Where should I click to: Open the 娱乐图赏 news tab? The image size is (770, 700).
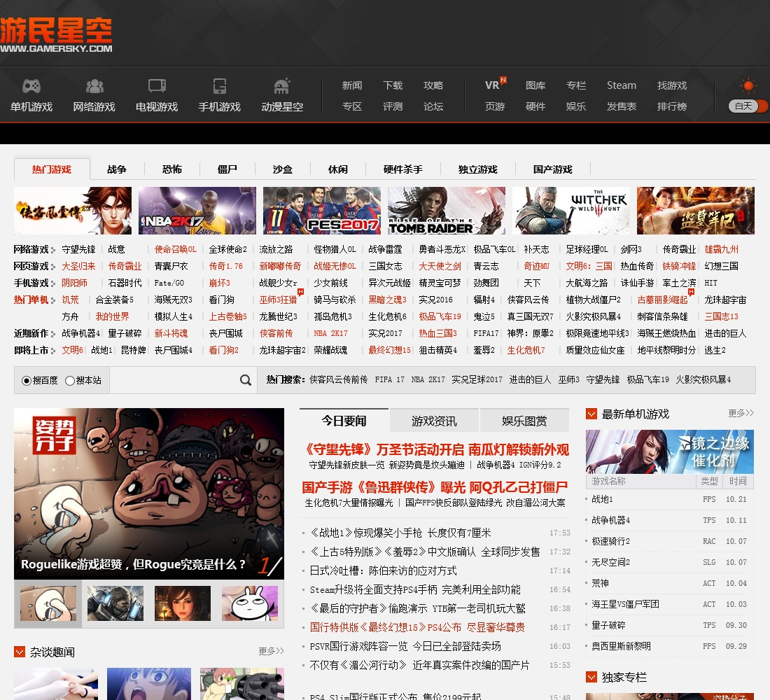pyautogui.click(x=524, y=421)
